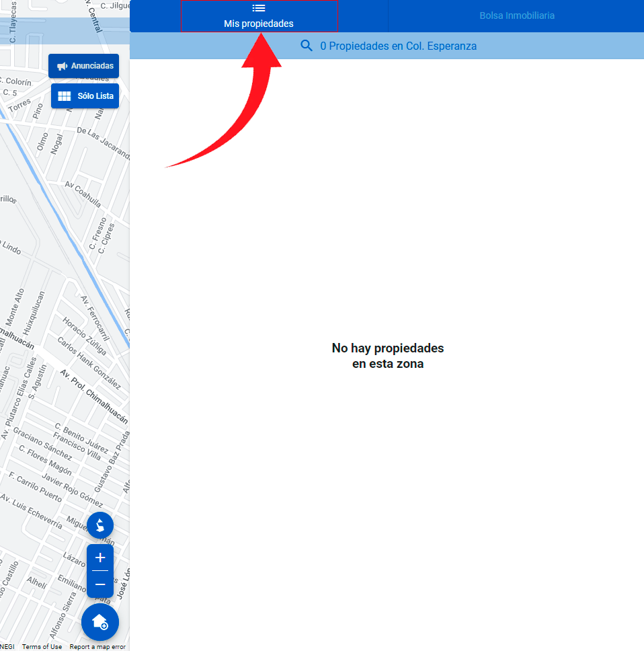The height and width of the screenshot is (651, 644).
Task: Click the Alfonso Sierra street label
Action: 63,615
